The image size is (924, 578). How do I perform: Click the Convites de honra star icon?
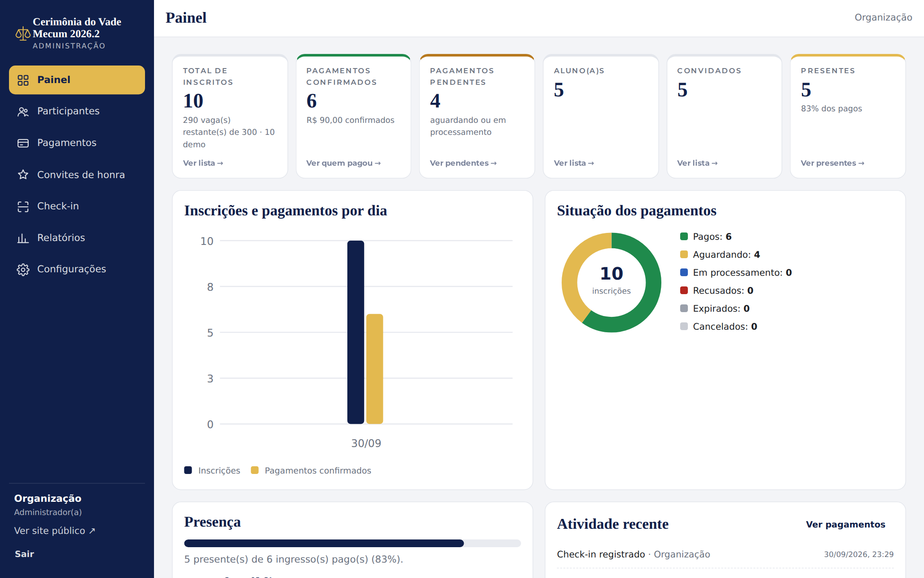[x=23, y=175]
